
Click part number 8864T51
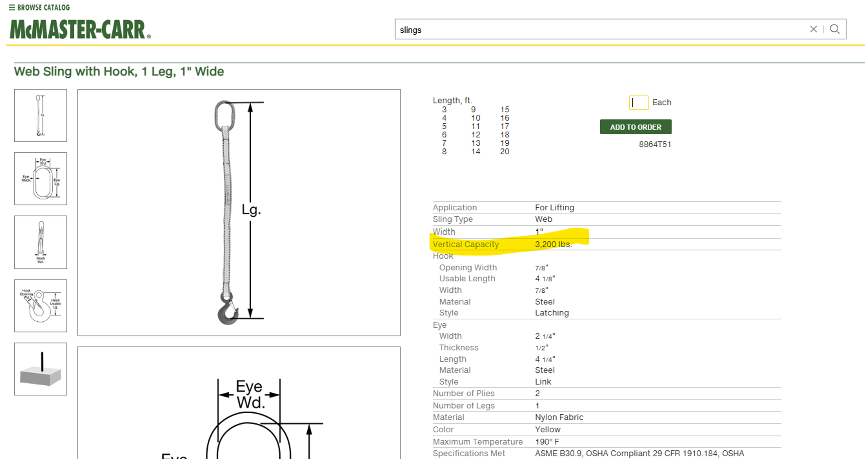click(x=654, y=144)
